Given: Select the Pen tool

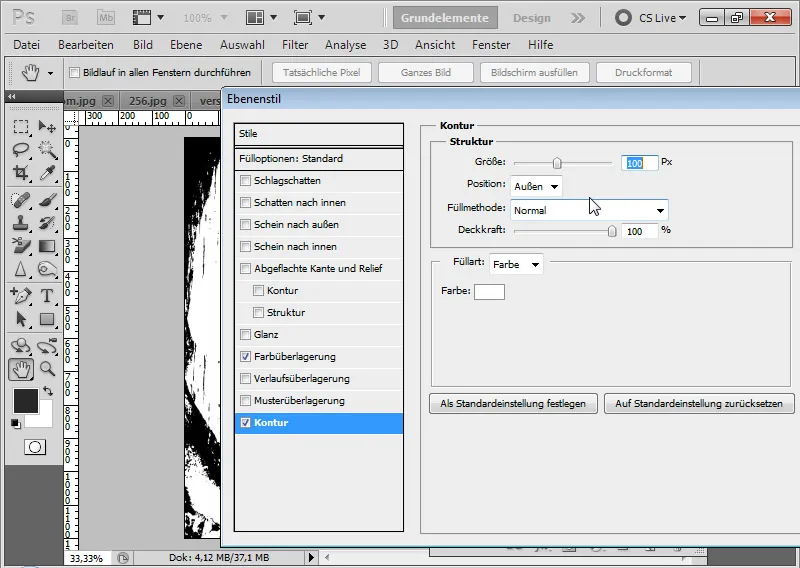Looking at the screenshot, I should click(x=21, y=295).
